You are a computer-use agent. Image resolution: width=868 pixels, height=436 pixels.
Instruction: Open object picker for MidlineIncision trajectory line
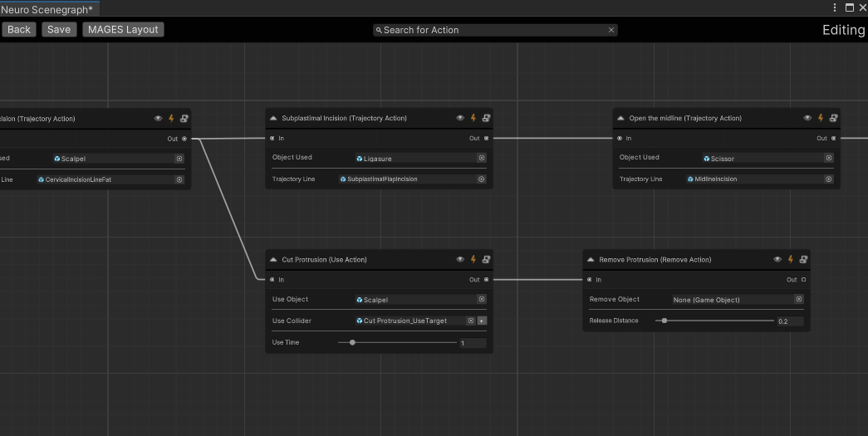pyautogui.click(x=828, y=179)
